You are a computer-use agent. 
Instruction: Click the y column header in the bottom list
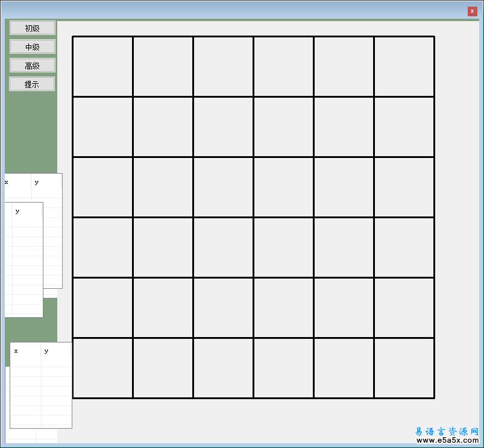[x=55, y=351]
